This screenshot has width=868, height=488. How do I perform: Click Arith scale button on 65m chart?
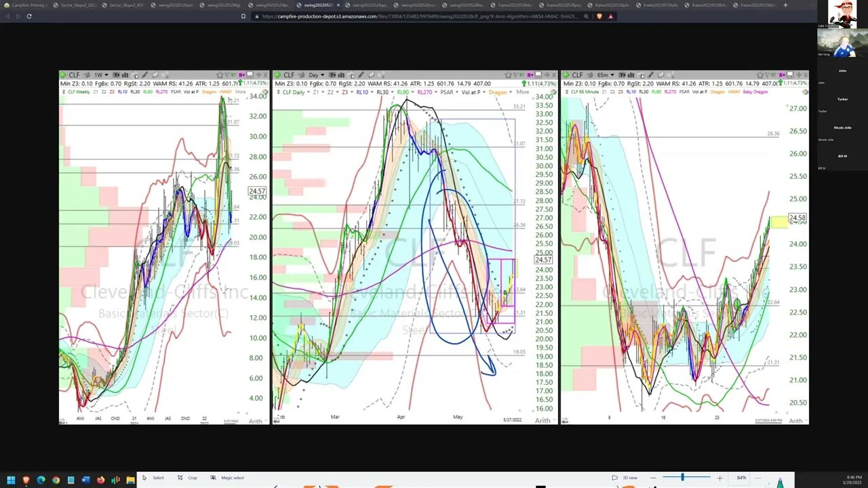[x=795, y=421]
